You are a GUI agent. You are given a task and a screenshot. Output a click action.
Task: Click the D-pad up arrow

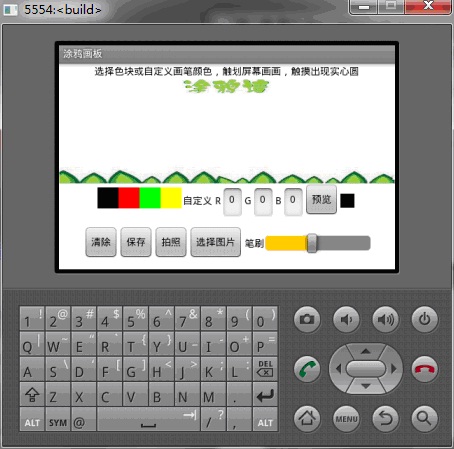366,351
